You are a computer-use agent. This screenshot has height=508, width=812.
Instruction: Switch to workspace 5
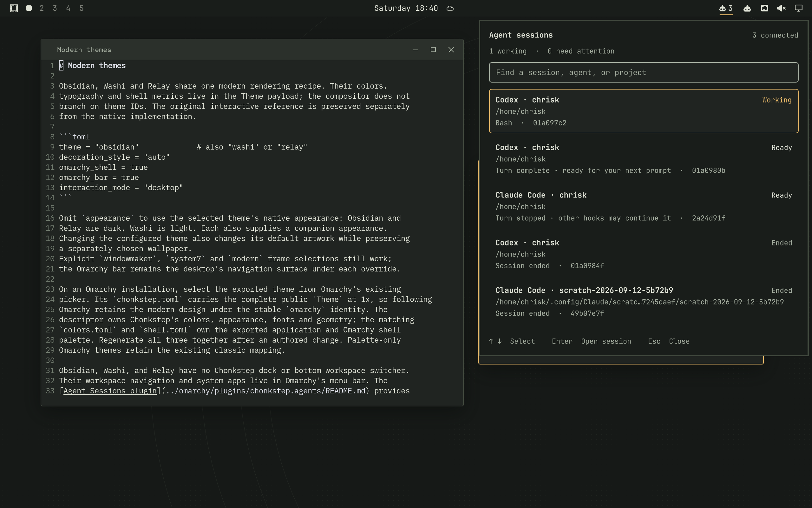(x=81, y=8)
